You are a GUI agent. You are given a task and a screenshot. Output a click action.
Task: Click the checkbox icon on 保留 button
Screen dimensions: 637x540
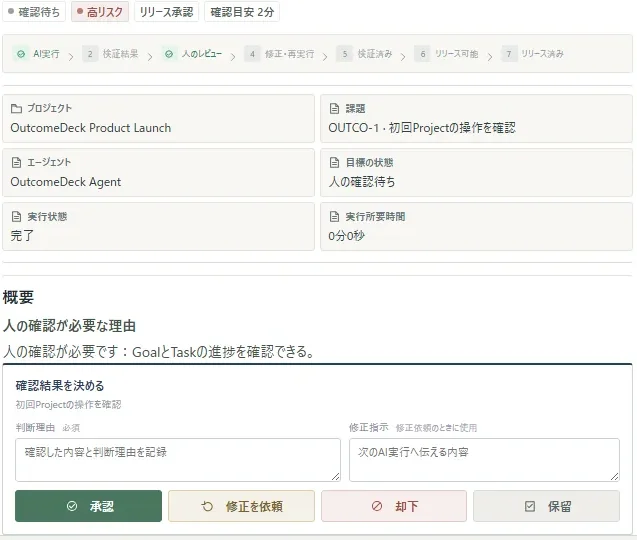click(x=530, y=506)
